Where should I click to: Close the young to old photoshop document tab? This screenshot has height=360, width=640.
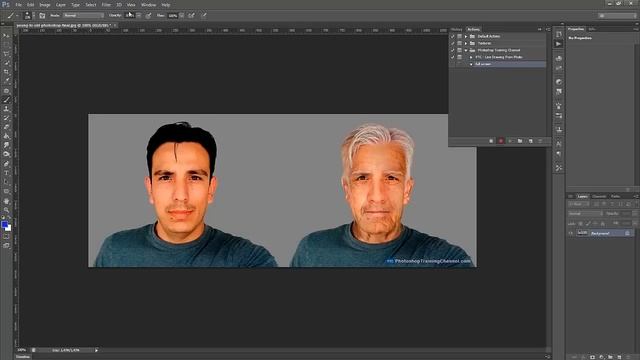pyautogui.click(x=115, y=25)
